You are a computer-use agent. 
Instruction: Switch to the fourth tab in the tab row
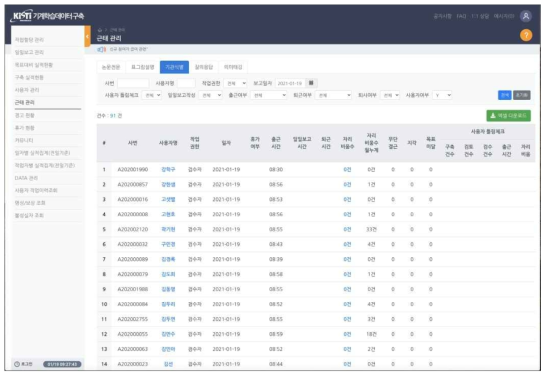coord(204,67)
